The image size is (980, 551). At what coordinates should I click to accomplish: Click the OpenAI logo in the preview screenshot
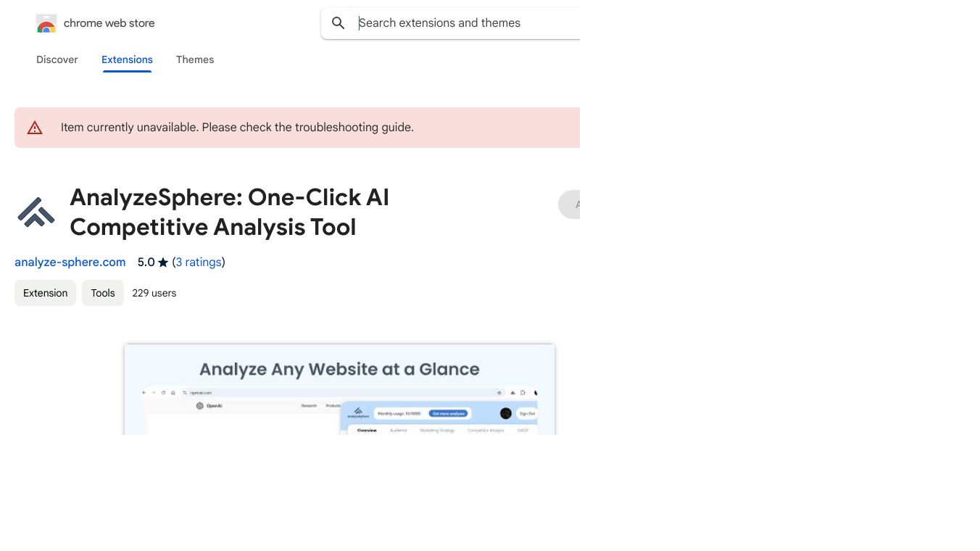(200, 406)
